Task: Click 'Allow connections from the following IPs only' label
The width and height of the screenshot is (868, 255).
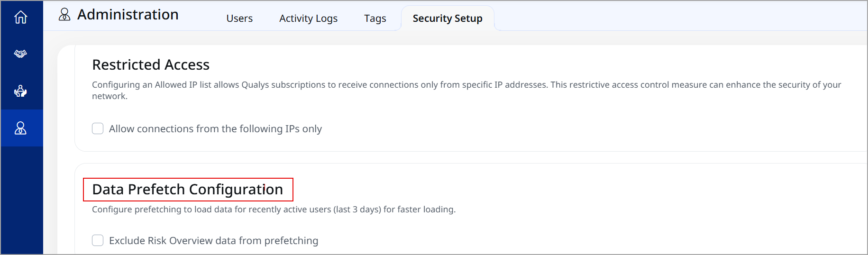Action: click(x=215, y=129)
